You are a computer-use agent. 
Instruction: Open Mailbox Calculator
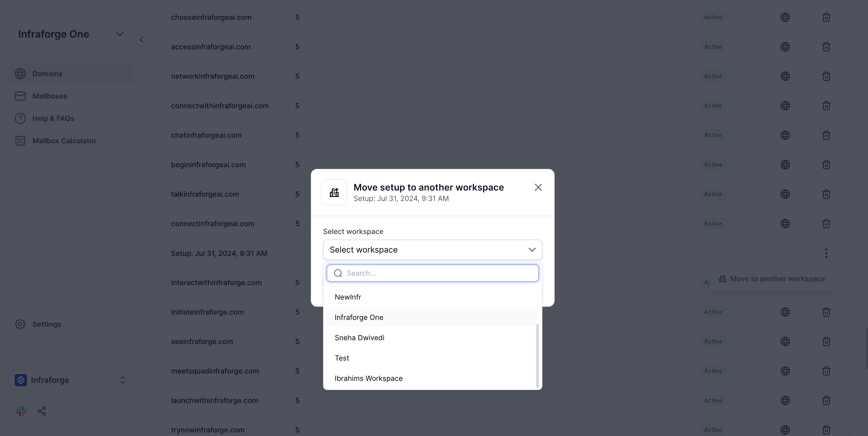[x=71, y=141]
